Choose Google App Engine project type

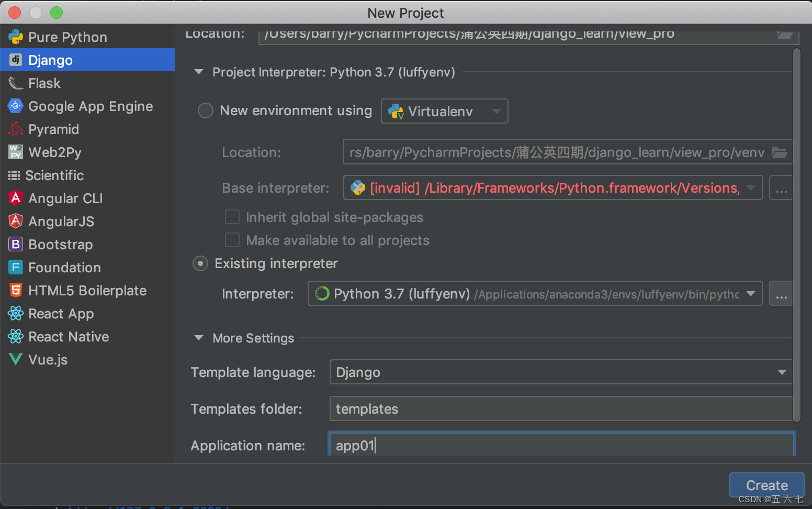coord(87,106)
